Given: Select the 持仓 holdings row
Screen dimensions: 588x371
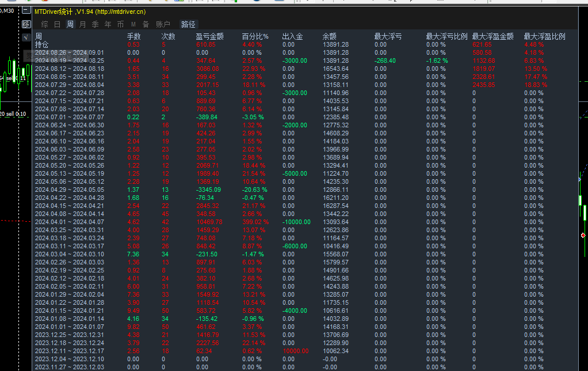Looking at the screenshot, I should [x=304, y=45].
